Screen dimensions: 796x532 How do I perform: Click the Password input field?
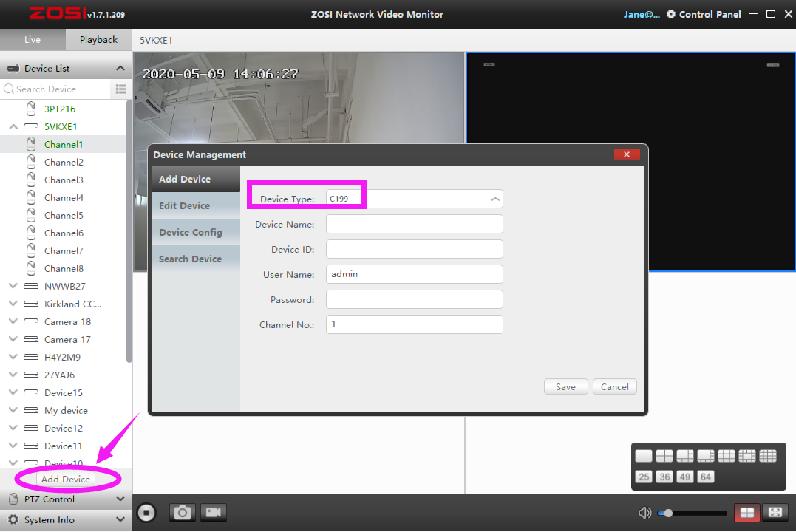[414, 299]
